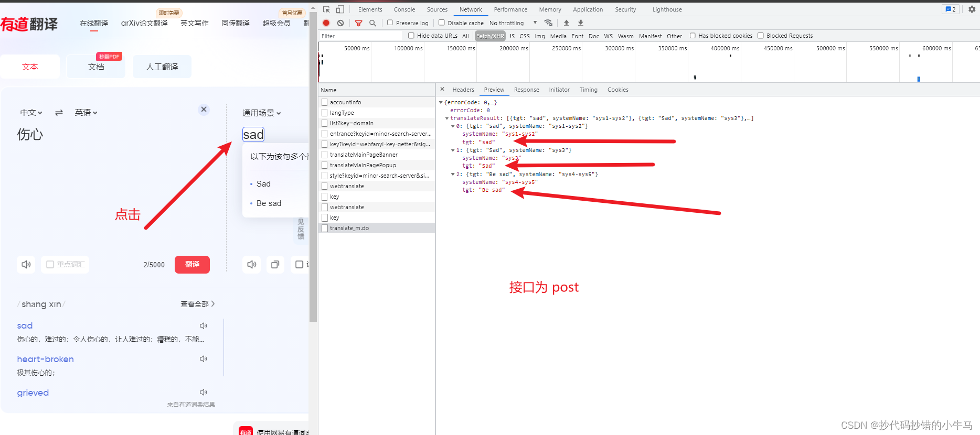Play translated text pronunciation
The width and height of the screenshot is (980, 435).
pyautogui.click(x=252, y=264)
